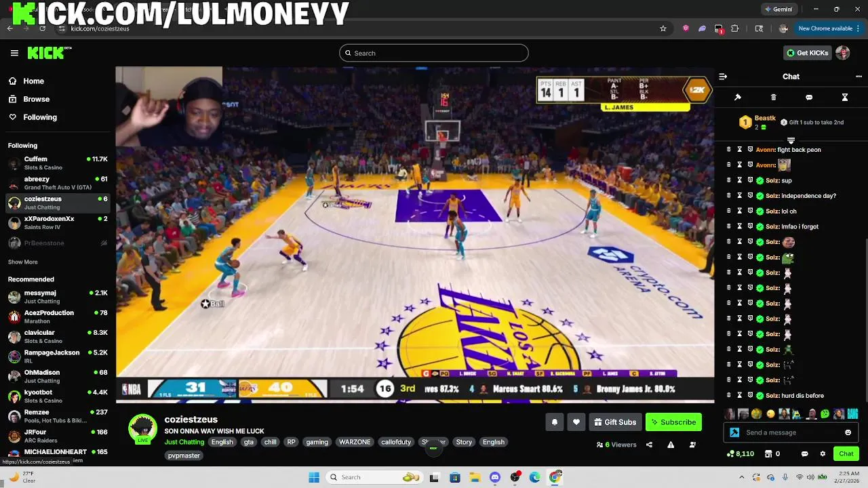Collapse the gift leaderboard with the down arrow handle
The width and height of the screenshot is (868, 488).
791,140
